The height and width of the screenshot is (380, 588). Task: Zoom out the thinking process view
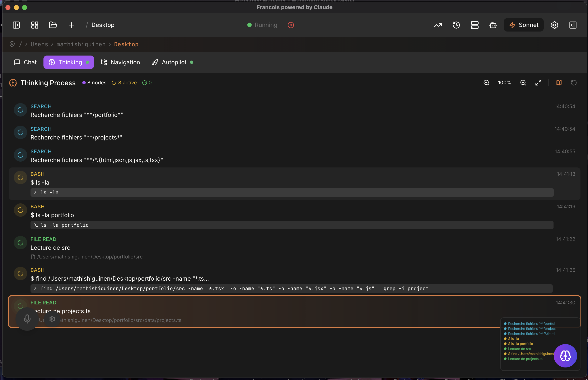click(x=486, y=83)
